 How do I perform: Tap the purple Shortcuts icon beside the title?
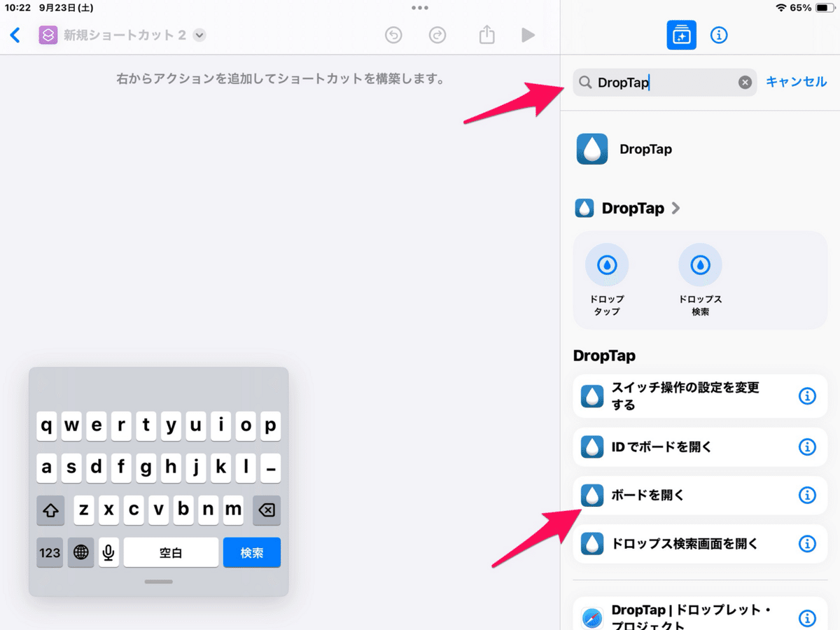click(x=48, y=35)
